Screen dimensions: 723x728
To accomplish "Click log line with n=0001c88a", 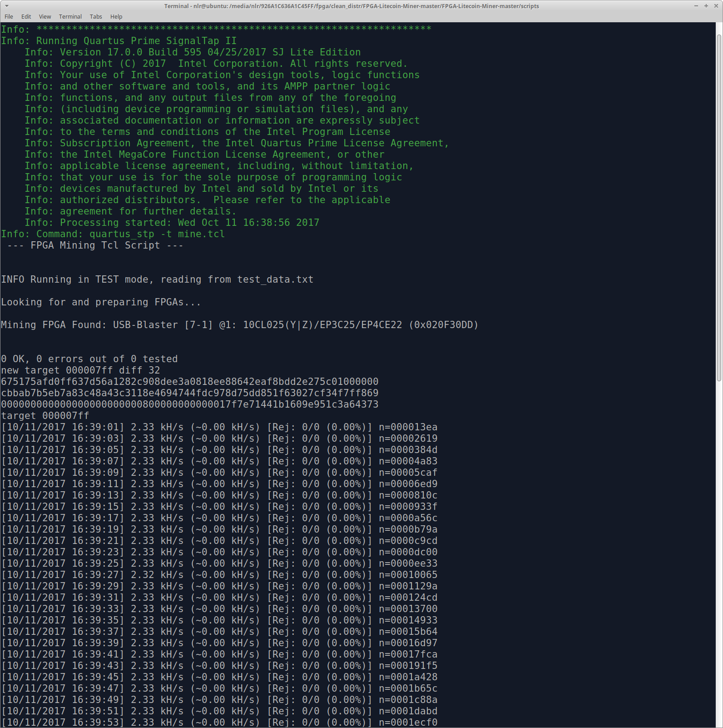I will coord(219,700).
